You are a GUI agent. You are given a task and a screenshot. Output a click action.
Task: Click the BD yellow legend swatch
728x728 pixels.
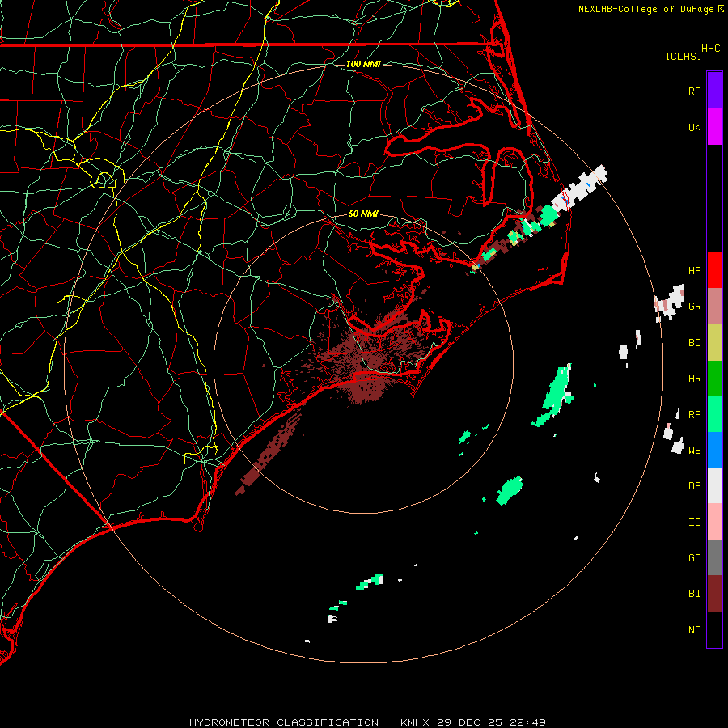(714, 342)
